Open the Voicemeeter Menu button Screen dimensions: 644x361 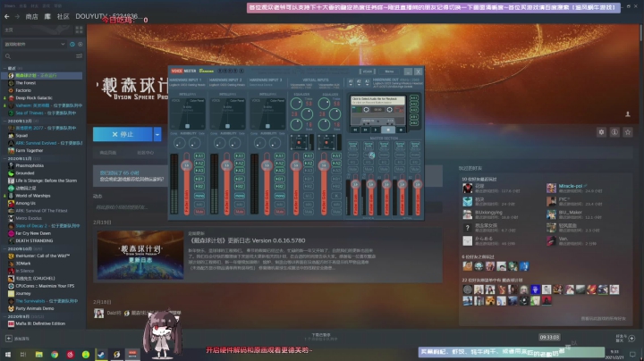pyautogui.click(x=389, y=71)
